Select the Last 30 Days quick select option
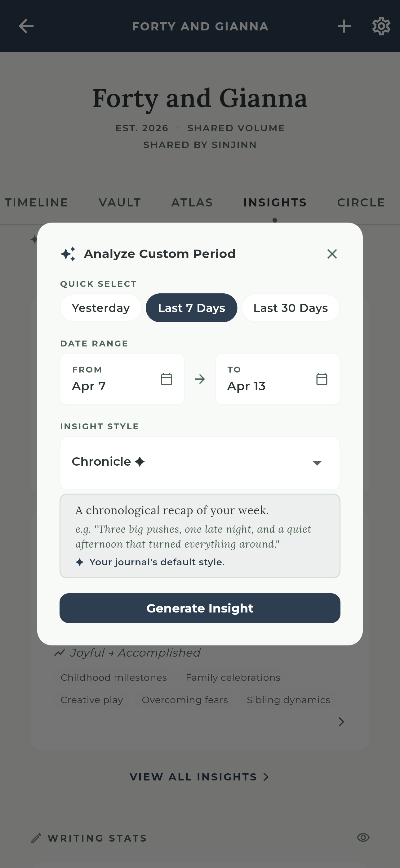The height and width of the screenshot is (868, 400). coord(290,308)
